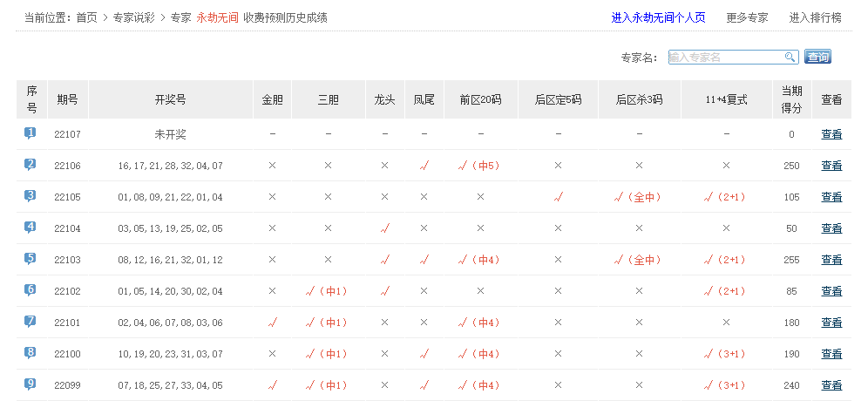
Task: Click the 当期得分 column header
Action: 791,99
